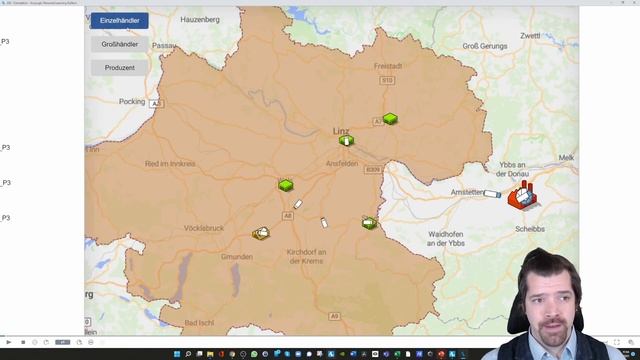Click the green retailer box near the A7 road
The image size is (640, 360).
pyautogui.click(x=390, y=119)
